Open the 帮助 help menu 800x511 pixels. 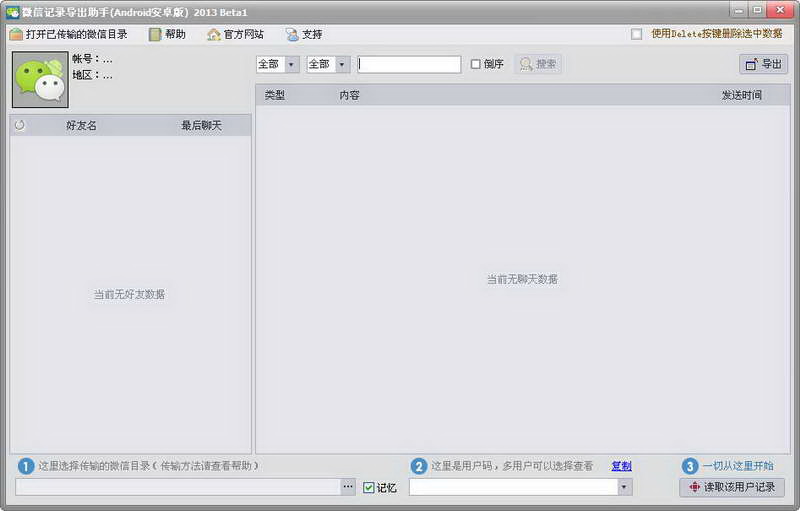coord(167,34)
